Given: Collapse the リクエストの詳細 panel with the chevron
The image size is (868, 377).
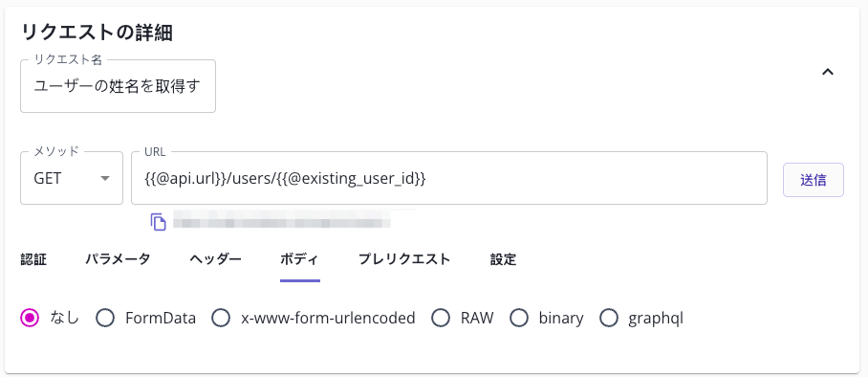Looking at the screenshot, I should pos(828,72).
